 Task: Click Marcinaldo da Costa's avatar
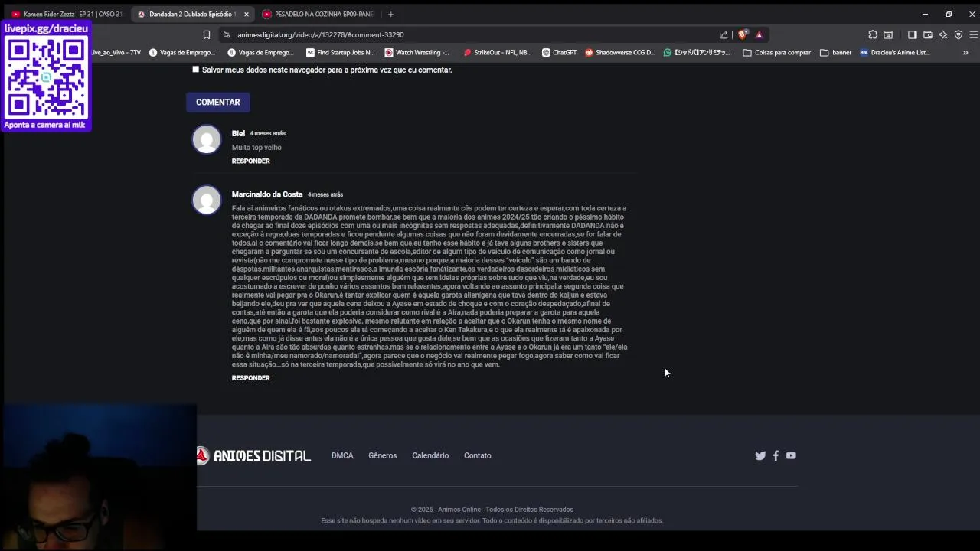(207, 201)
